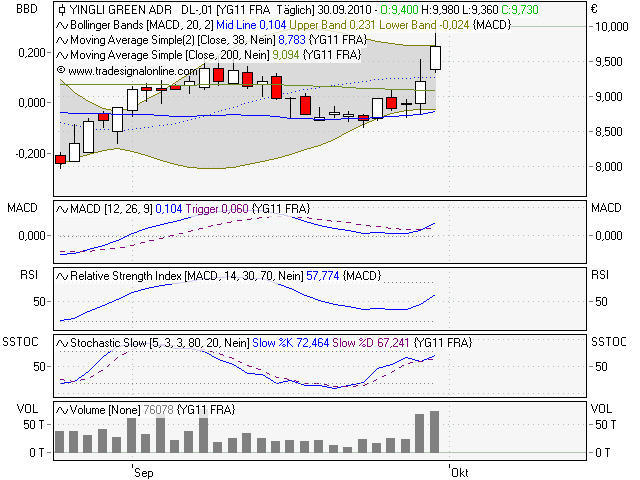Click the tallest, final volume bar
Image resolution: width=640 pixels, height=480 pixels.
click(x=434, y=432)
